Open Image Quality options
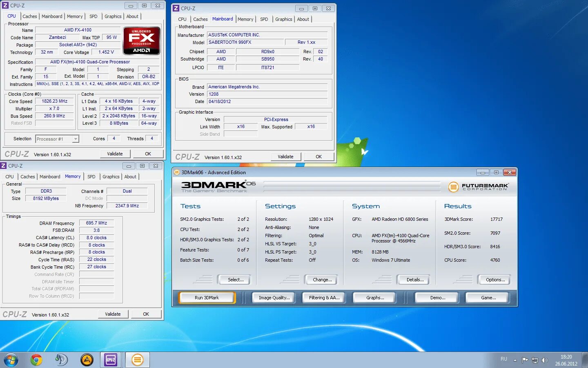588x368 pixels. click(x=274, y=298)
